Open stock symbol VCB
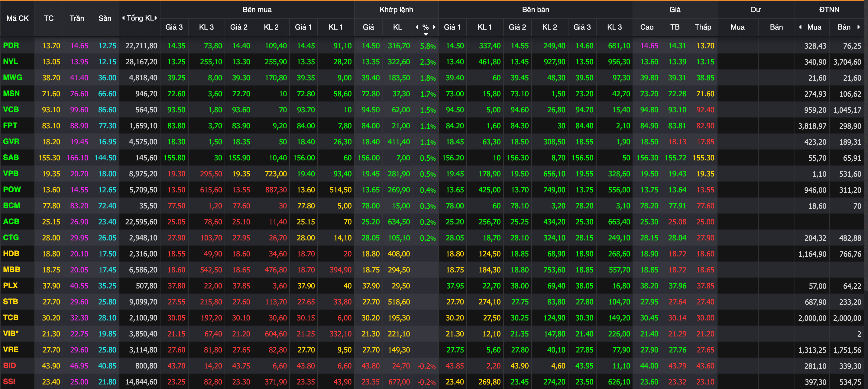 [11, 109]
